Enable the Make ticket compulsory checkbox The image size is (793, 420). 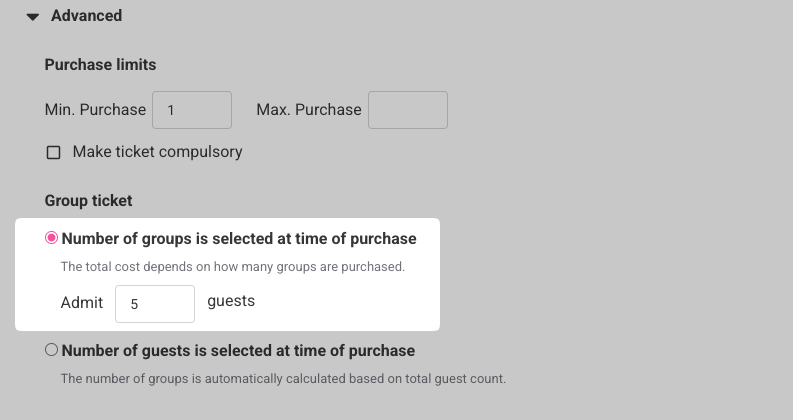point(54,152)
